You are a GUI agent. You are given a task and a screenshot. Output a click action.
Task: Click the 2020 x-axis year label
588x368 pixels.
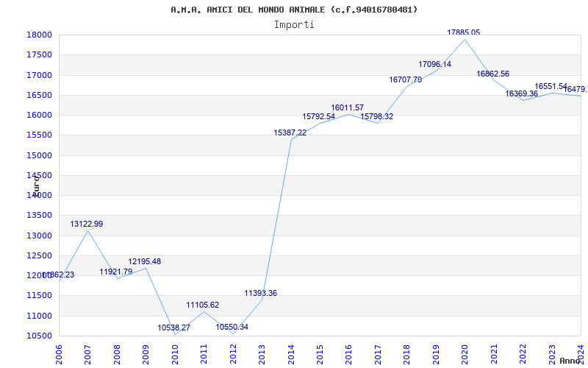[465, 353]
